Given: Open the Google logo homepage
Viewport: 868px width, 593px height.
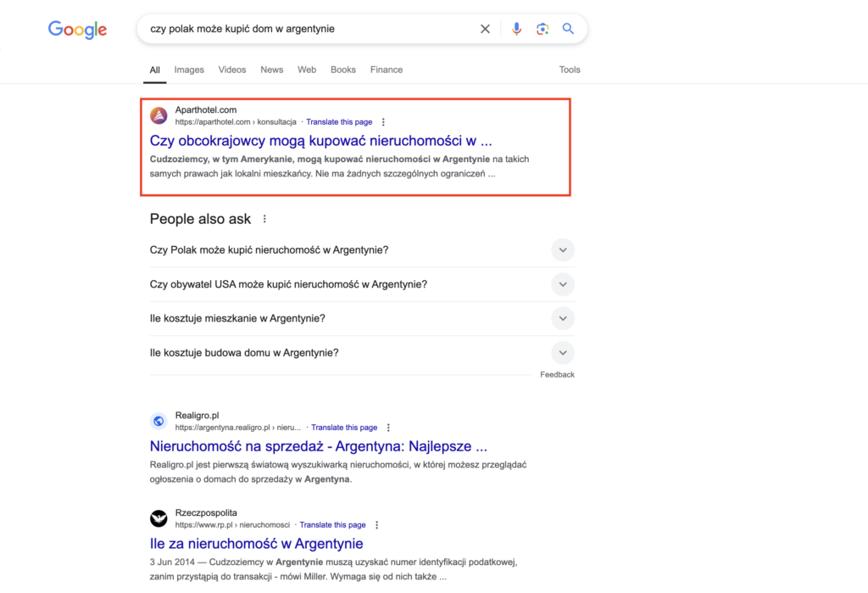Looking at the screenshot, I should (77, 30).
